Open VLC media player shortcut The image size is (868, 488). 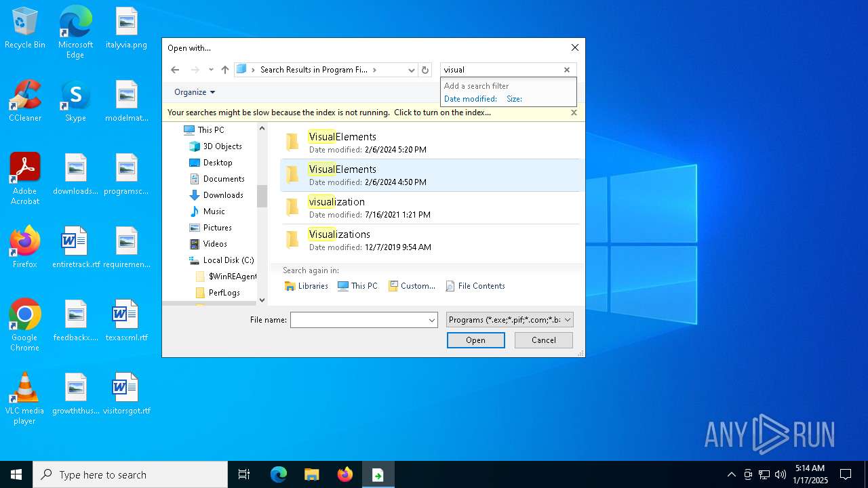click(25, 399)
